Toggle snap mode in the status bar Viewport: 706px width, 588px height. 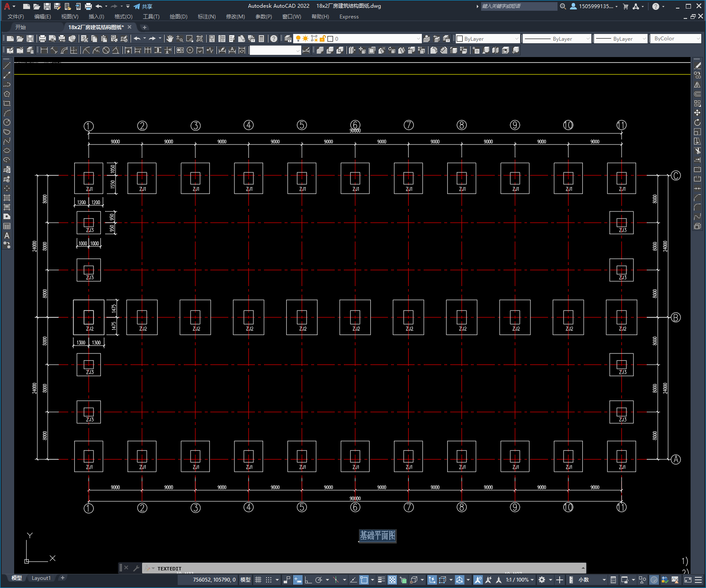(x=269, y=580)
